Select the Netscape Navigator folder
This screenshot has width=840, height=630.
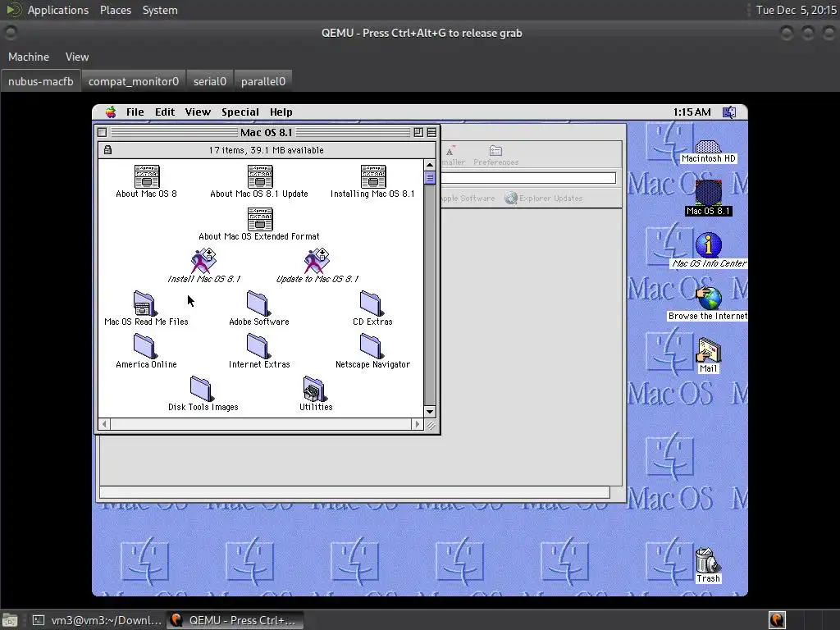371,347
